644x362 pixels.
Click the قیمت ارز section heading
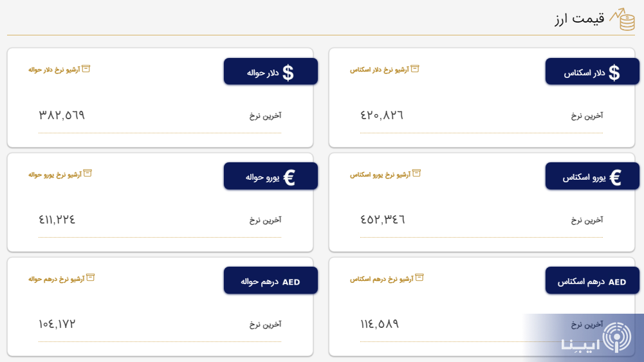point(580,19)
